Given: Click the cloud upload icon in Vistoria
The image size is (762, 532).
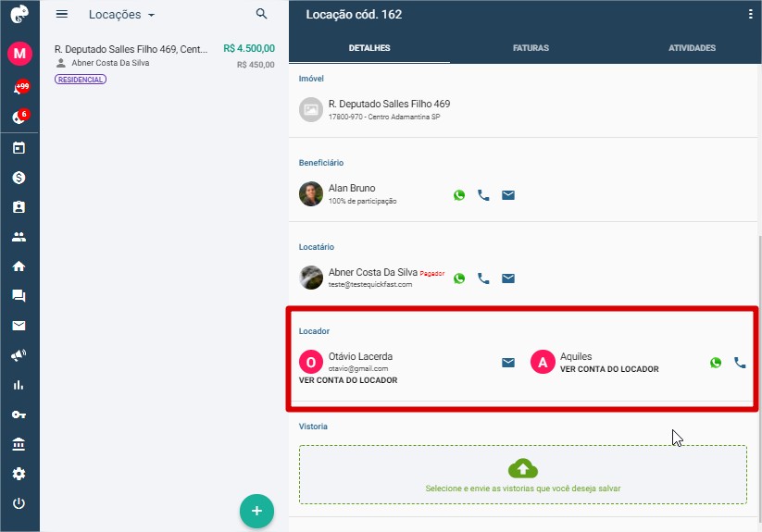Looking at the screenshot, I should [523, 468].
